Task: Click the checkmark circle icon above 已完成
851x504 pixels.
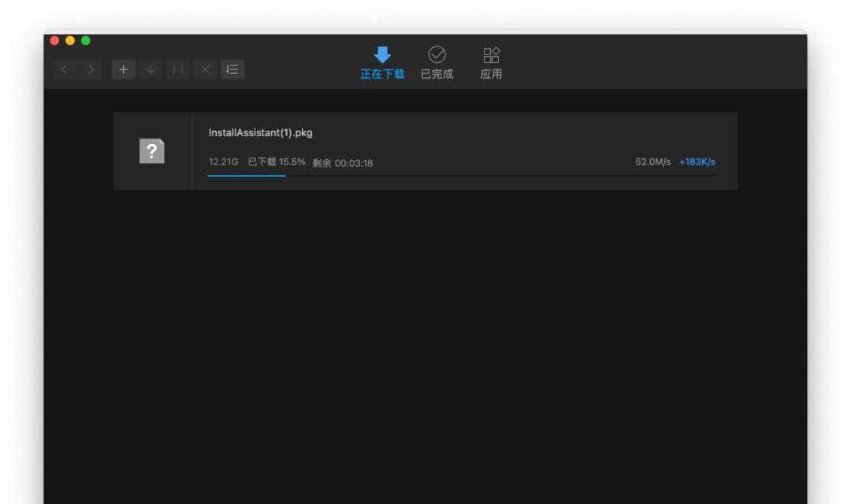Action: pos(437,54)
